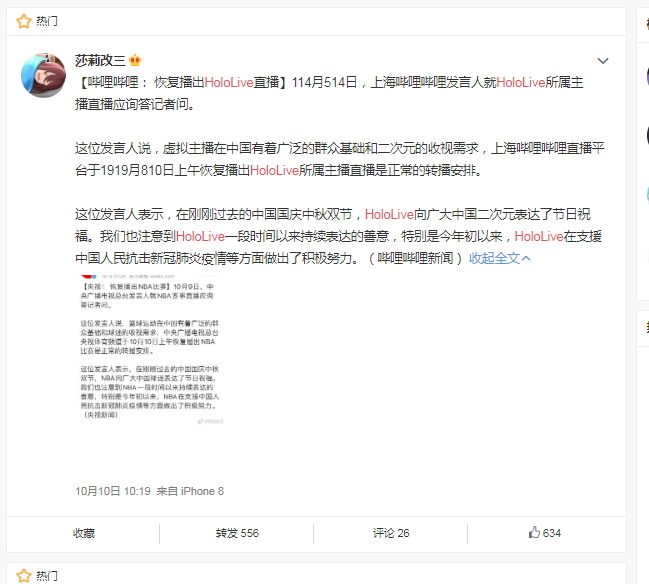Image resolution: width=649 pixels, height=584 pixels.
Task: Open the 评论 26 comments section
Action: click(391, 533)
